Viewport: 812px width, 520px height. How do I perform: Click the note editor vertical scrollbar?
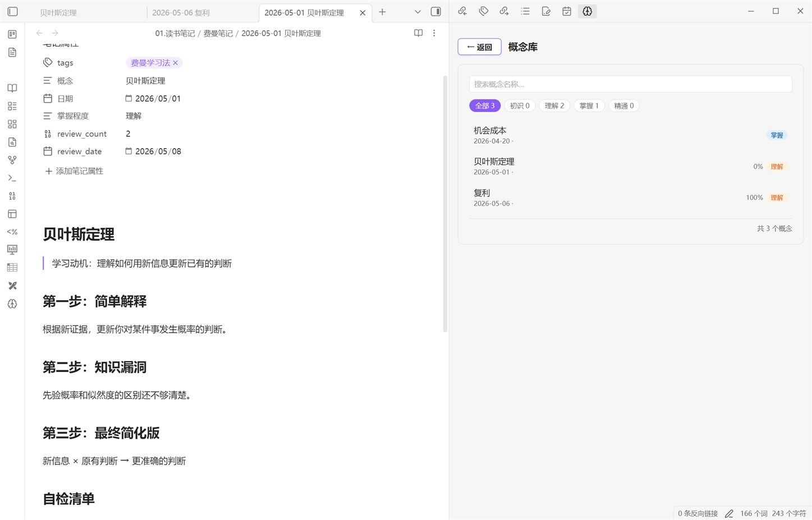click(445, 204)
